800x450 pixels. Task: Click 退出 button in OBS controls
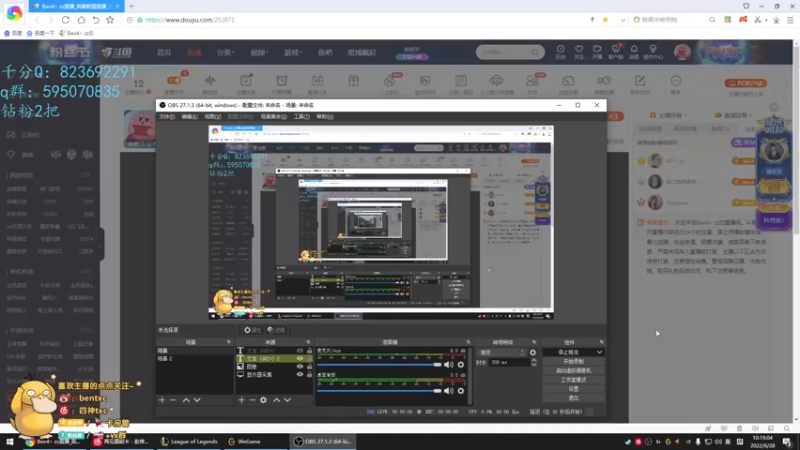[573, 398]
